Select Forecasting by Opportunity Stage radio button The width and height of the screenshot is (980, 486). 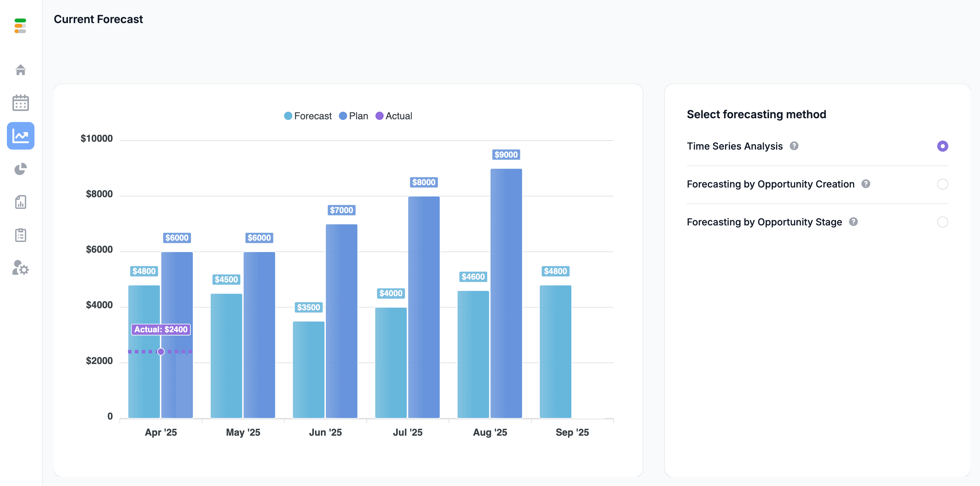tap(942, 222)
